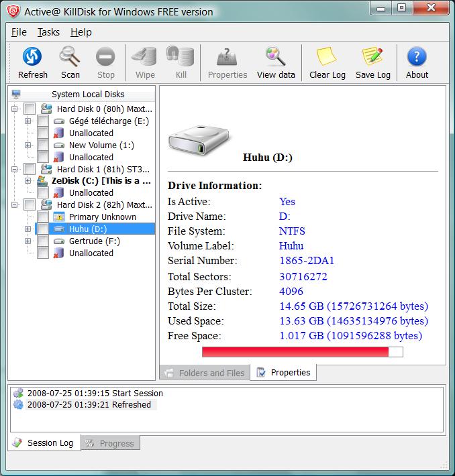Collapse the Hard Disk 1 tree node
Image resolution: width=455 pixels, height=476 pixels.
pos(15,169)
